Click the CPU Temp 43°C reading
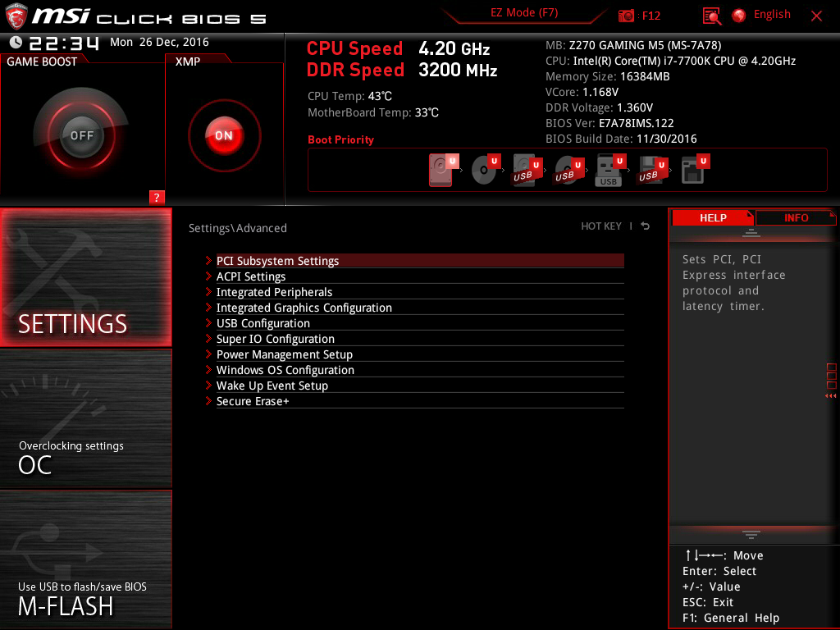 tap(349, 96)
